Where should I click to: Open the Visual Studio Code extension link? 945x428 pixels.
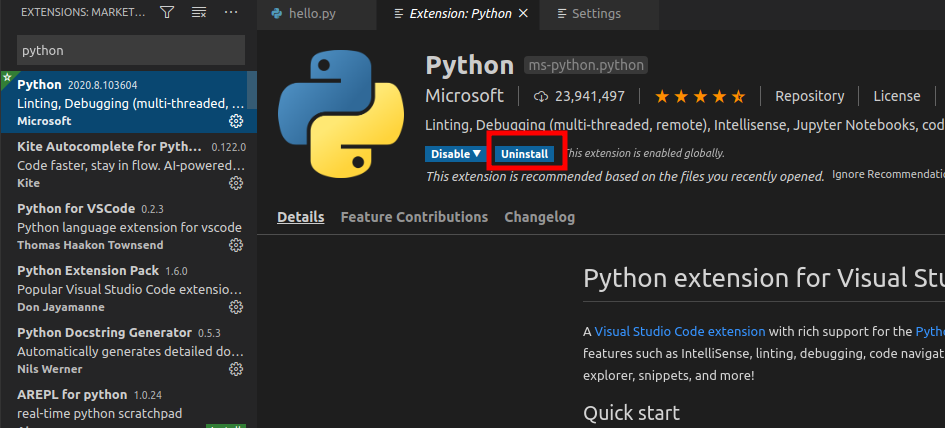point(680,332)
